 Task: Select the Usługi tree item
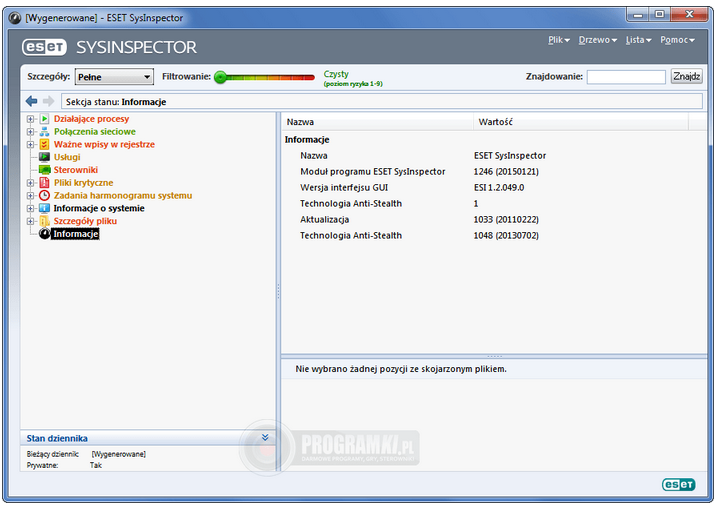click(x=67, y=157)
